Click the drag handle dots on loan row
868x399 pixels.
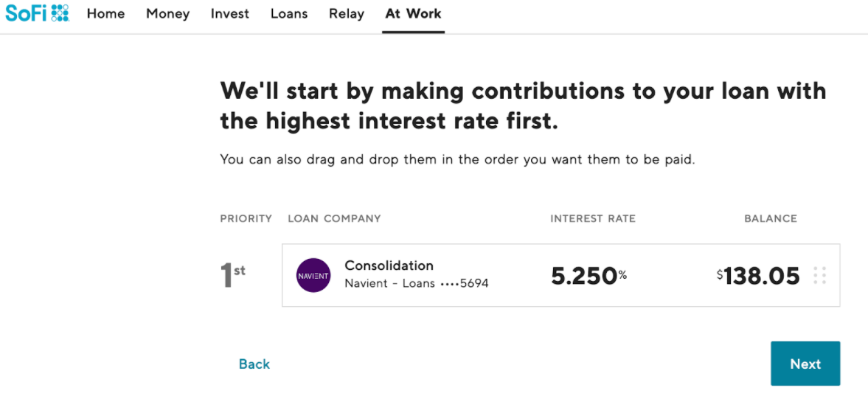(x=819, y=275)
